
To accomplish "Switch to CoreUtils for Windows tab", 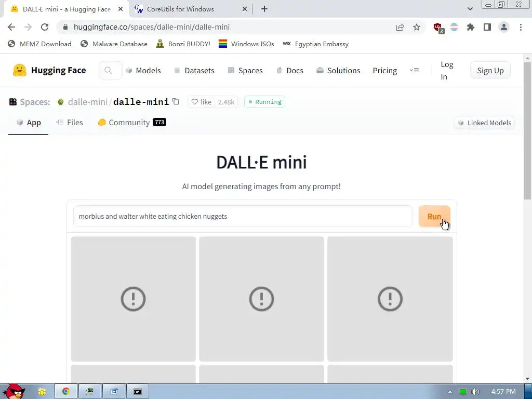I will point(191,9).
